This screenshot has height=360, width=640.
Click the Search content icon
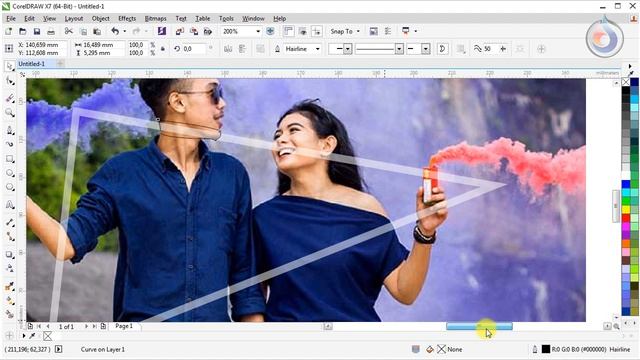click(162, 31)
